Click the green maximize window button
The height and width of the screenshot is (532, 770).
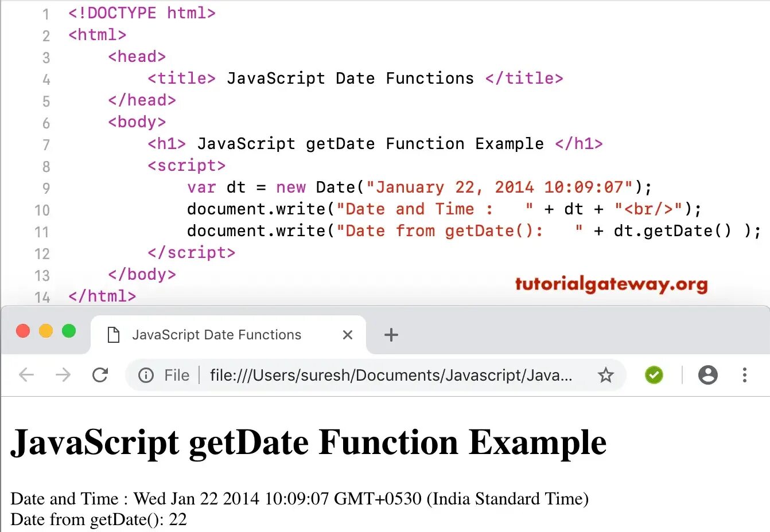(69, 331)
